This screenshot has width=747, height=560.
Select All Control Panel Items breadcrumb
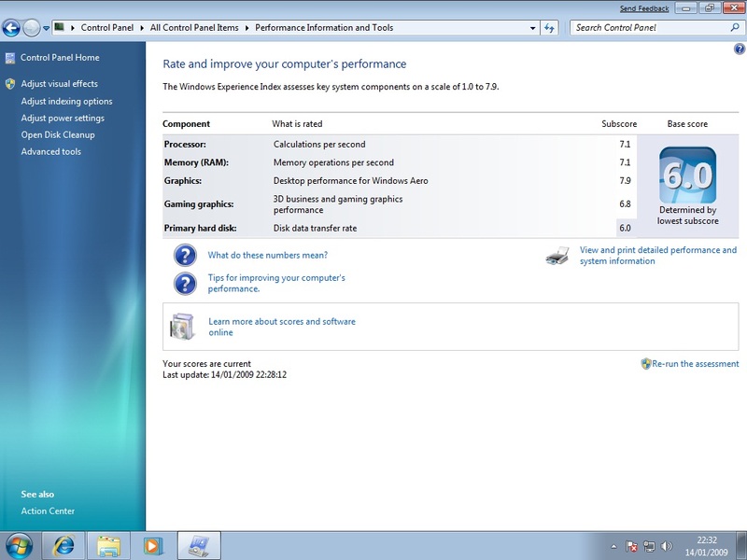click(x=194, y=28)
